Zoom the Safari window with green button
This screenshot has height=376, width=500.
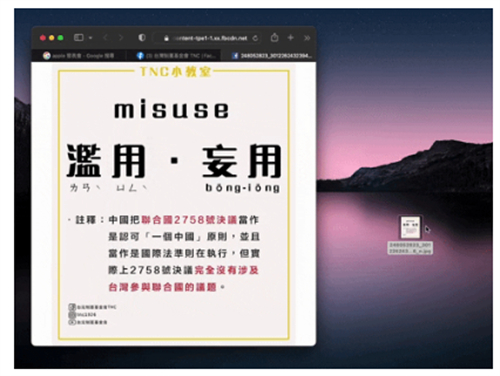click(60, 38)
